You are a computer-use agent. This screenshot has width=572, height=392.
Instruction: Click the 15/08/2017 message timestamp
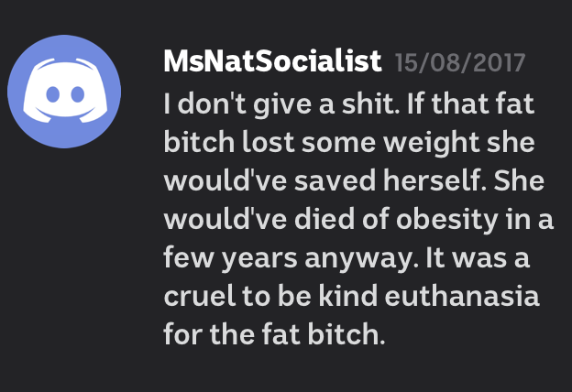(460, 62)
